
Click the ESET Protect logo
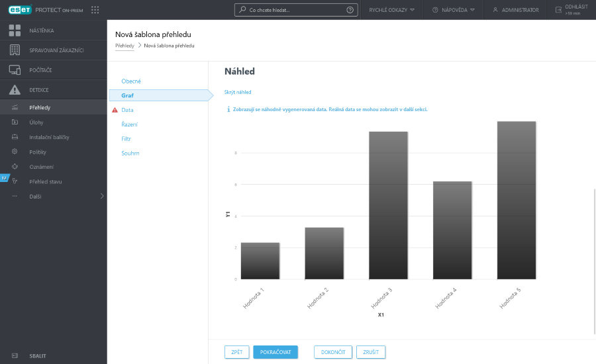[x=46, y=10]
